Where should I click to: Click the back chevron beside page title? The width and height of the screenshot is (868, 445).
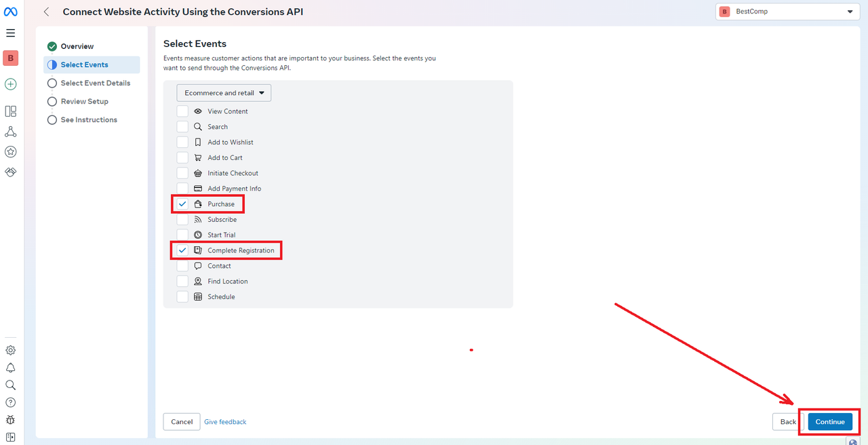click(46, 12)
